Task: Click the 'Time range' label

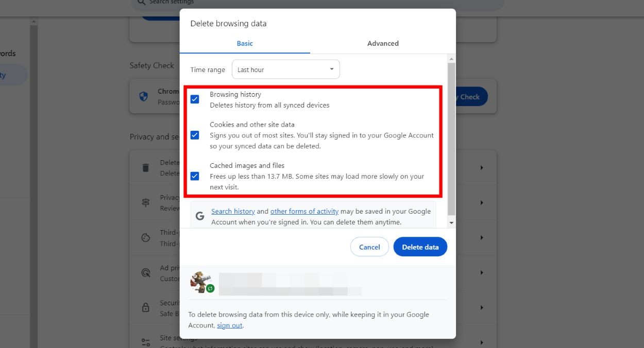Action: click(208, 69)
